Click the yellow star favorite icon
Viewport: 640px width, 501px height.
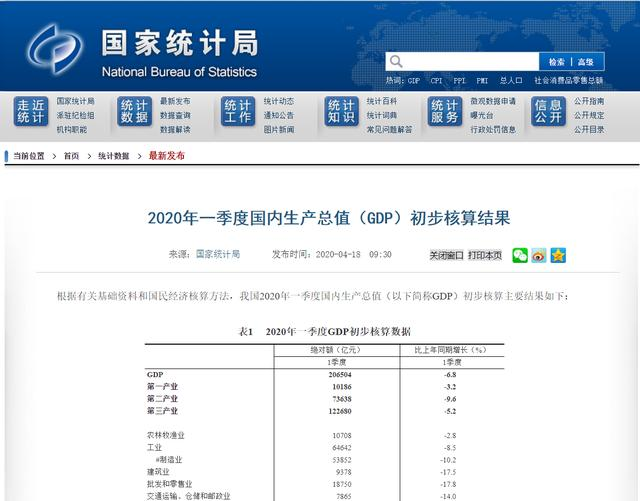(x=558, y=256)
